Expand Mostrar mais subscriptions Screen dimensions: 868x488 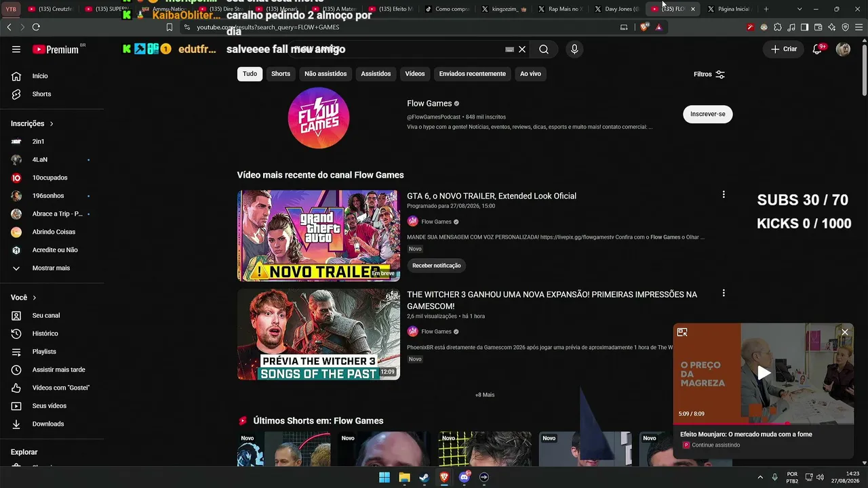[x=52, y=268]
